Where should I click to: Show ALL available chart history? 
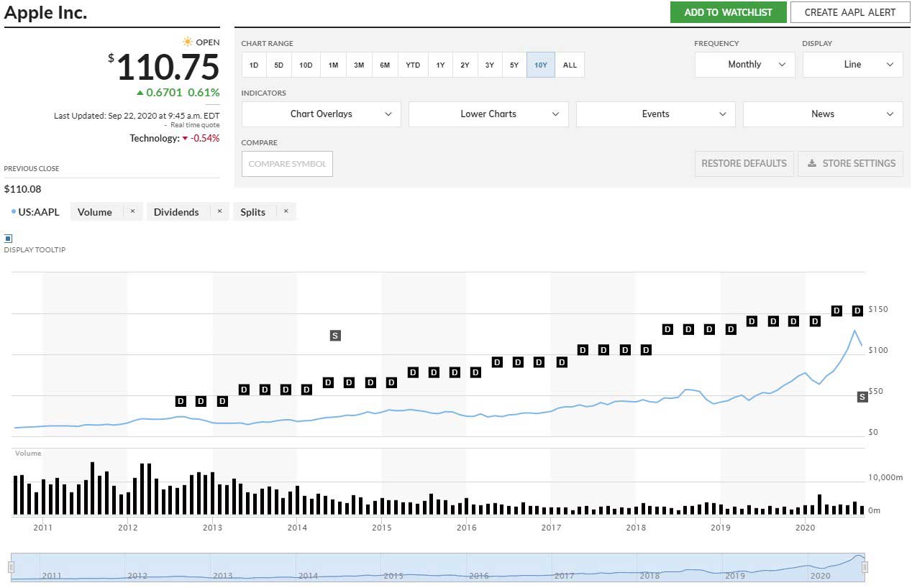tap(570, 65)
